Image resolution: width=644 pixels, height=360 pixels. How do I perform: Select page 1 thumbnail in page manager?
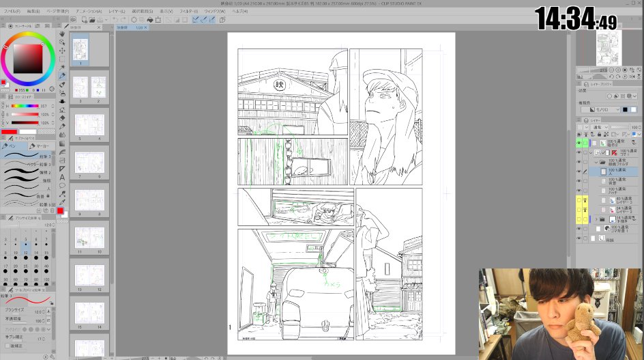point(80,49)
